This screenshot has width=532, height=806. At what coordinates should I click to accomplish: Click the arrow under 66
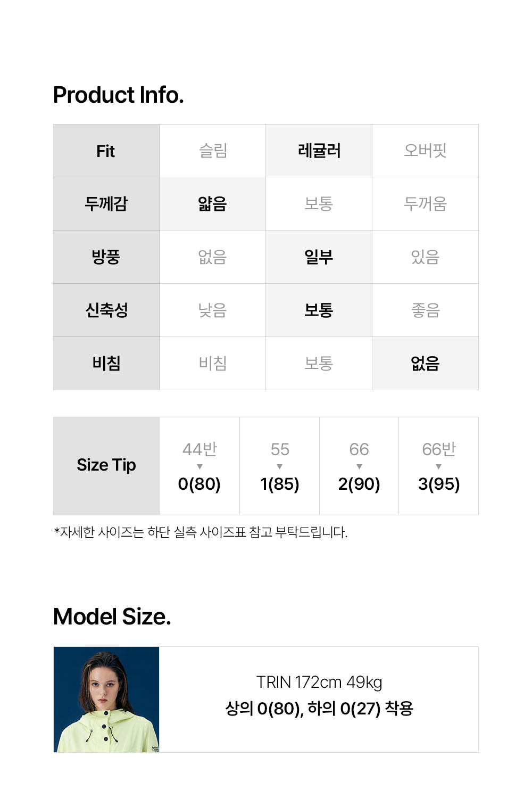pos(359,467)
